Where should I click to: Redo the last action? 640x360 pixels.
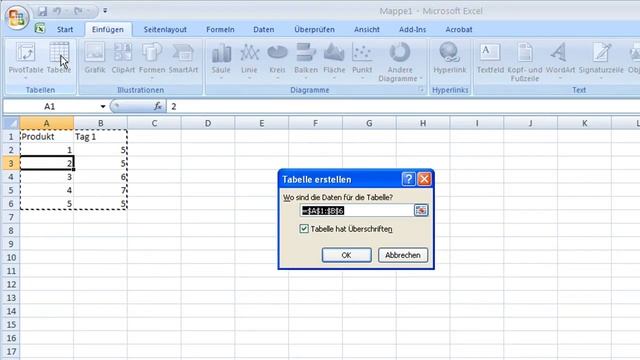78,11
